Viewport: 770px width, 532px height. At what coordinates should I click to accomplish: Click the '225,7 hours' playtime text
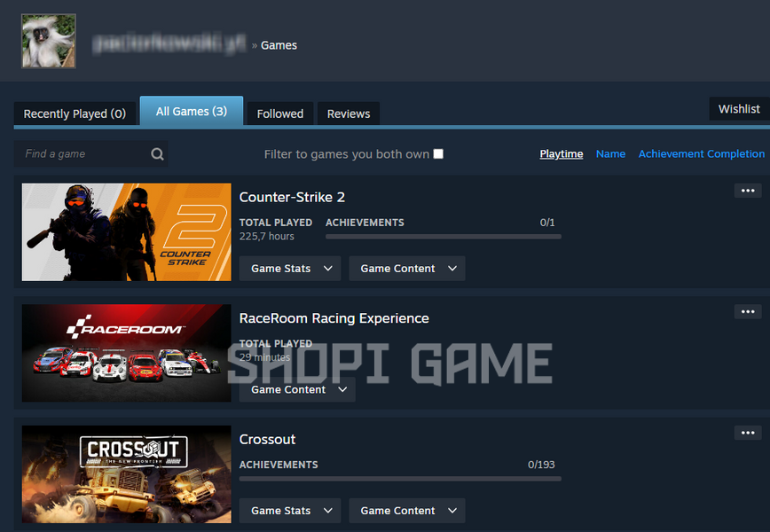click(267, 237)
